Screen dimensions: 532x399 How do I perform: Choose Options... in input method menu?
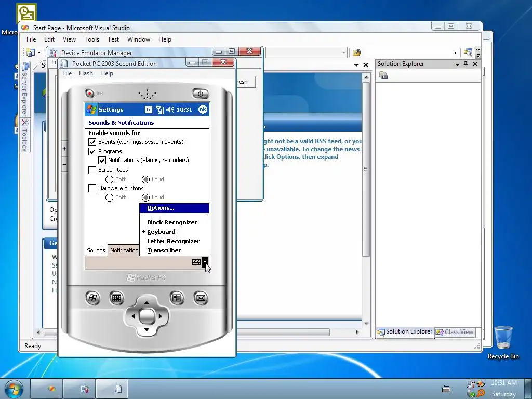pos(175,208)
